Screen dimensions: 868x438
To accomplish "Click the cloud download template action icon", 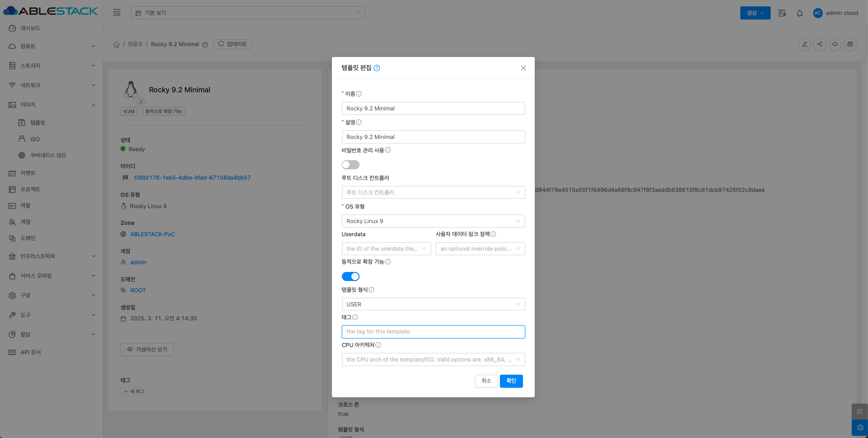I will pyautogui.click(x=835, y=44).
